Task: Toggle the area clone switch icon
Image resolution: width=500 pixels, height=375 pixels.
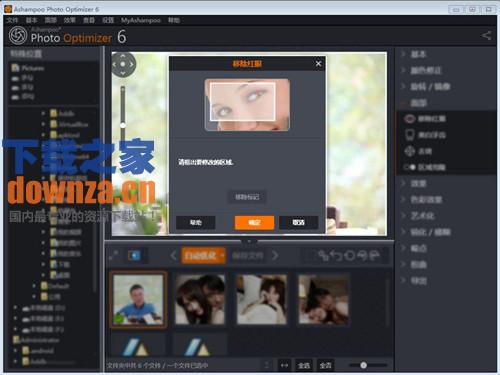Action: (x=409, y=167)
